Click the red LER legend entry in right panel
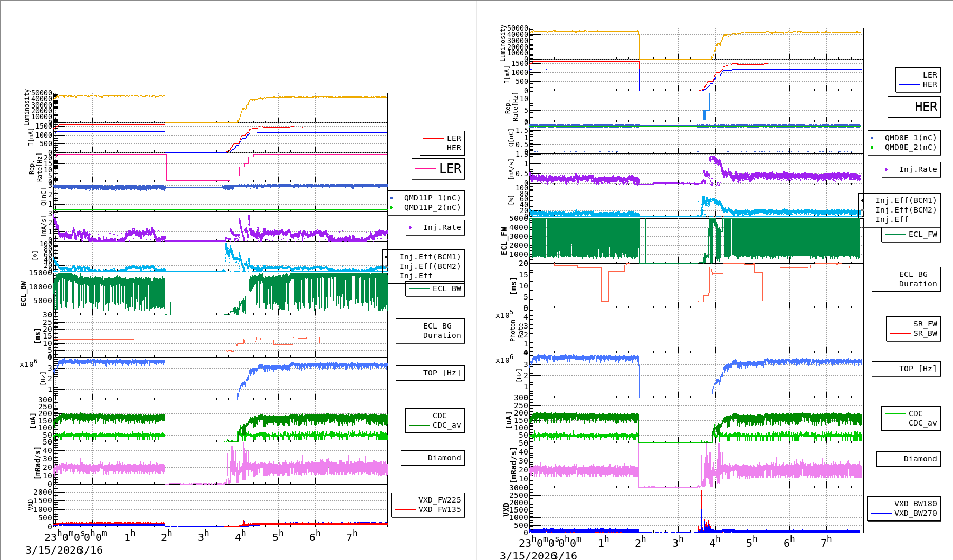The width and height of the screenshot is (953, 560). (918, 75)
